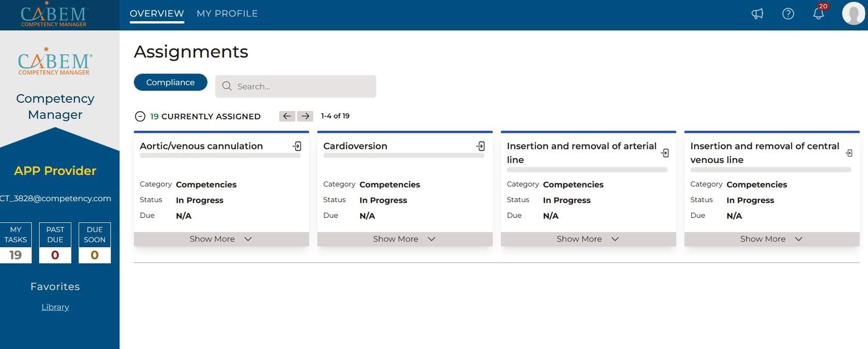Go to previous page of assignments
This screenshot has width=868, height=349.
(x=287, y=116)
